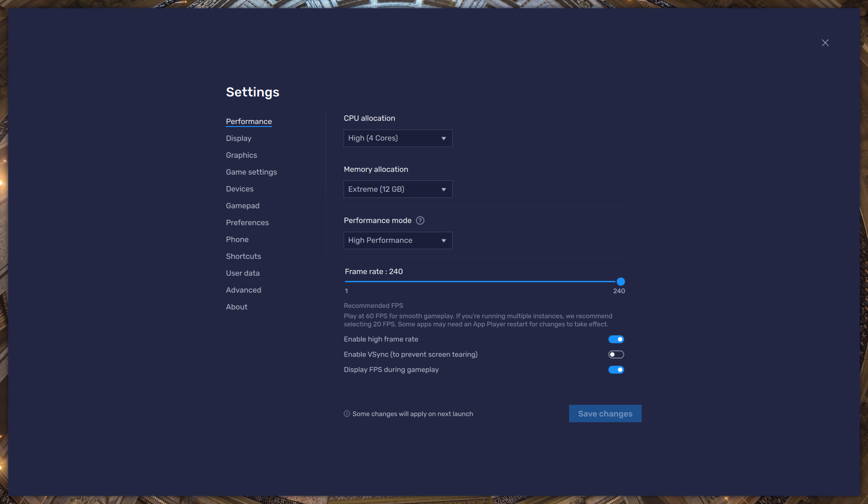Open the Performance mode dropdown
Screen dimensions: 868x504
pyautogui.click(x=398, y=240)
